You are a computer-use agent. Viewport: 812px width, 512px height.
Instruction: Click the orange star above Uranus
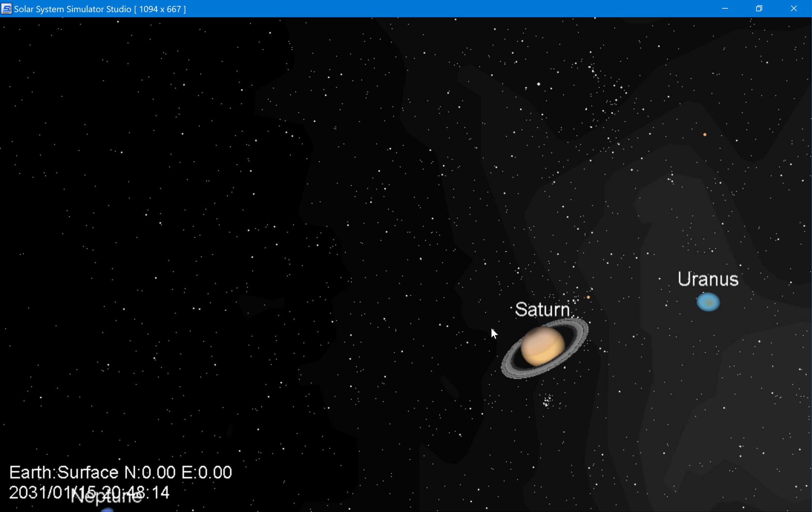pyautogui.click(x=705, y=135)
